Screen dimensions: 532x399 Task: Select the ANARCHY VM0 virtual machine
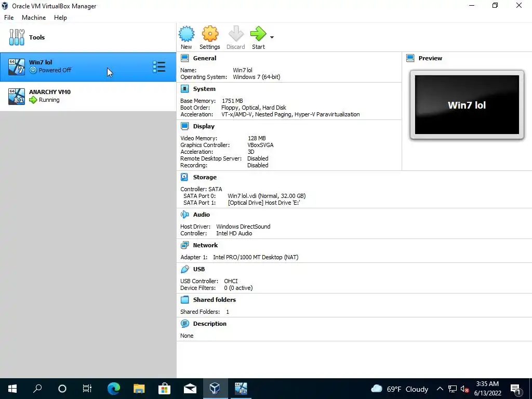88,96
